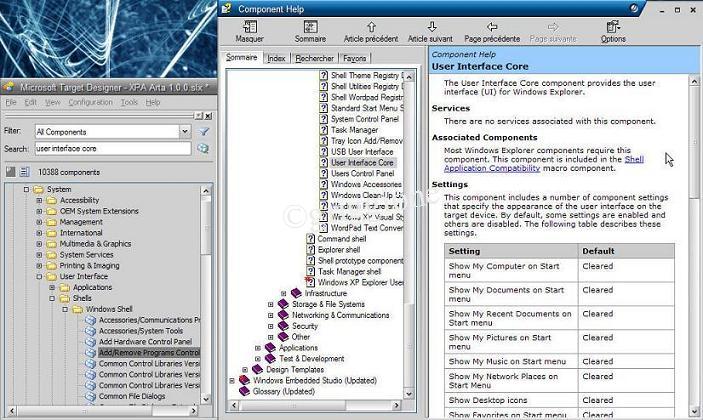This screenshot has width=703, height=420.
Task: Expand the Accessibility folder
Action: (39, 200)
